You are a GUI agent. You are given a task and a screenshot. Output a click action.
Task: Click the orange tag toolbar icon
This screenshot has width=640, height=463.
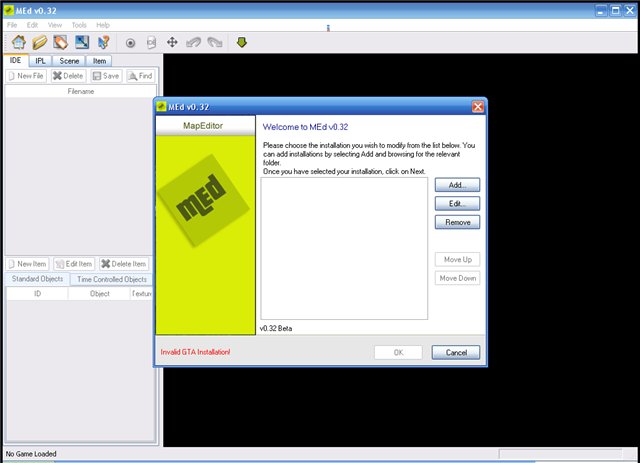tap(61, 42)
